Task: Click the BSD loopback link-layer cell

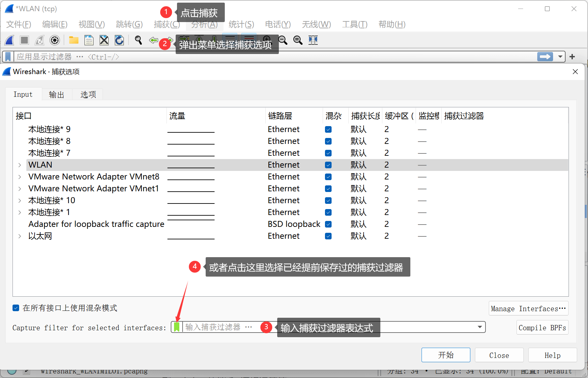Action: pyautogui.click(x=294, y=224)
